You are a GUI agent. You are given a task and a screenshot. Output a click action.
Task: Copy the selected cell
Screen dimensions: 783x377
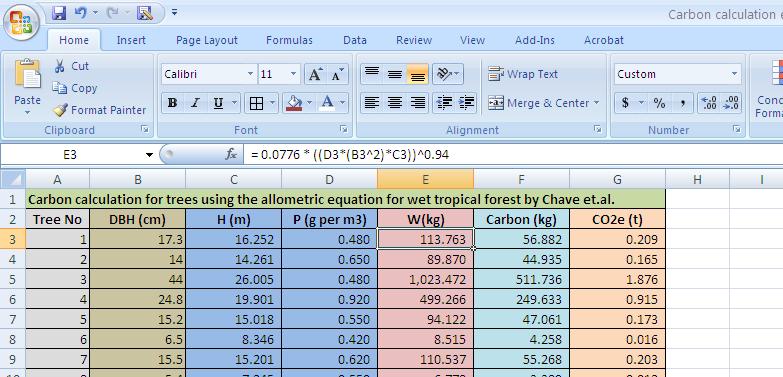tap(74, 88)
